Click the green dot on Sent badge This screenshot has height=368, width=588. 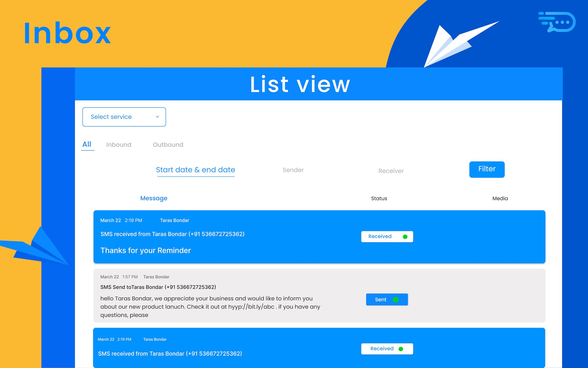(x=396, y=299)
